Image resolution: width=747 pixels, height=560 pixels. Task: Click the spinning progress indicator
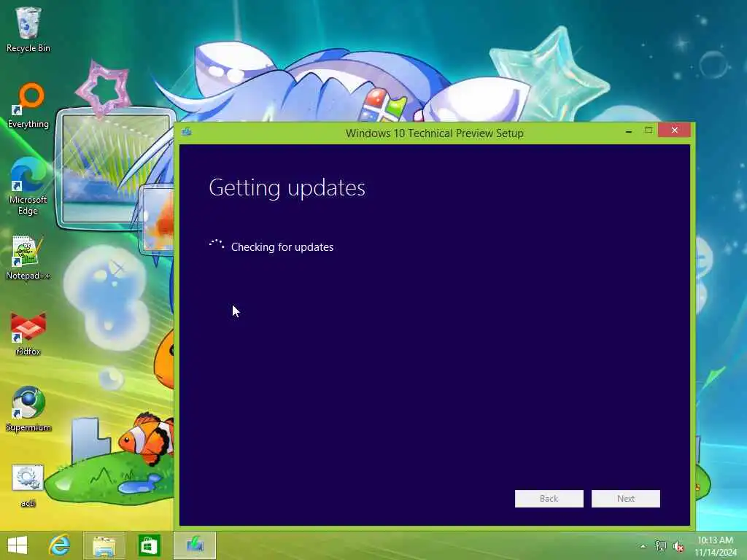click(x=217, y=245)
